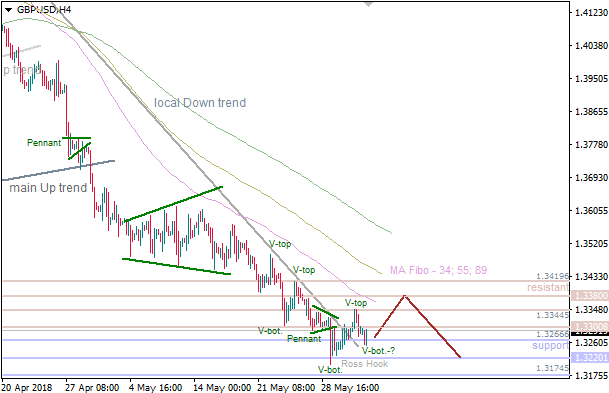This screenshot has height=393, width=609.
Task: Select the 'MA Fibo - 34; 55; 89' label
Action: 438,270
